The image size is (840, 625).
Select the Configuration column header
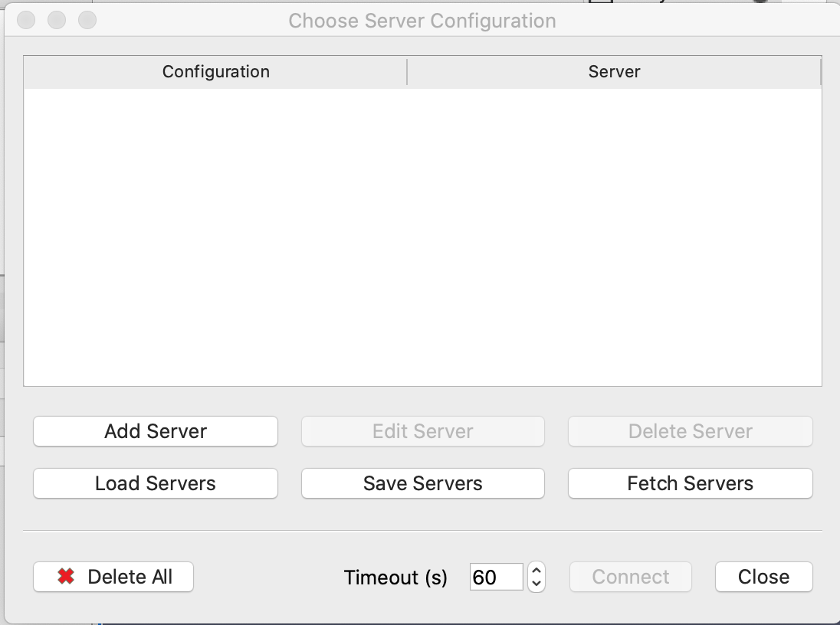(215, 71)
